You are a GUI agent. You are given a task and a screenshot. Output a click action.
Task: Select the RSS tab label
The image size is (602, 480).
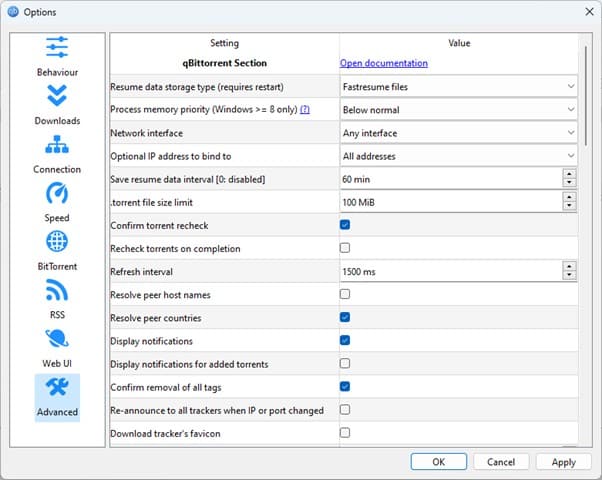pyautogui.click(x=57, y=315)
